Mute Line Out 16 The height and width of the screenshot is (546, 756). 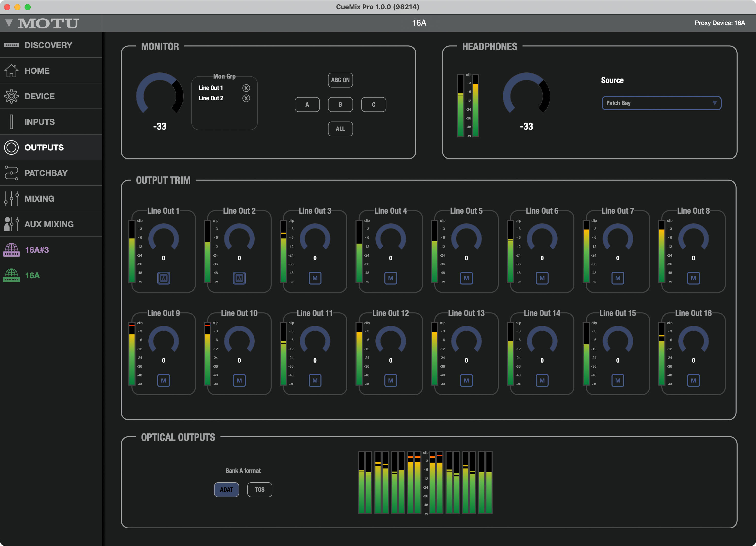tap(693, 380)
